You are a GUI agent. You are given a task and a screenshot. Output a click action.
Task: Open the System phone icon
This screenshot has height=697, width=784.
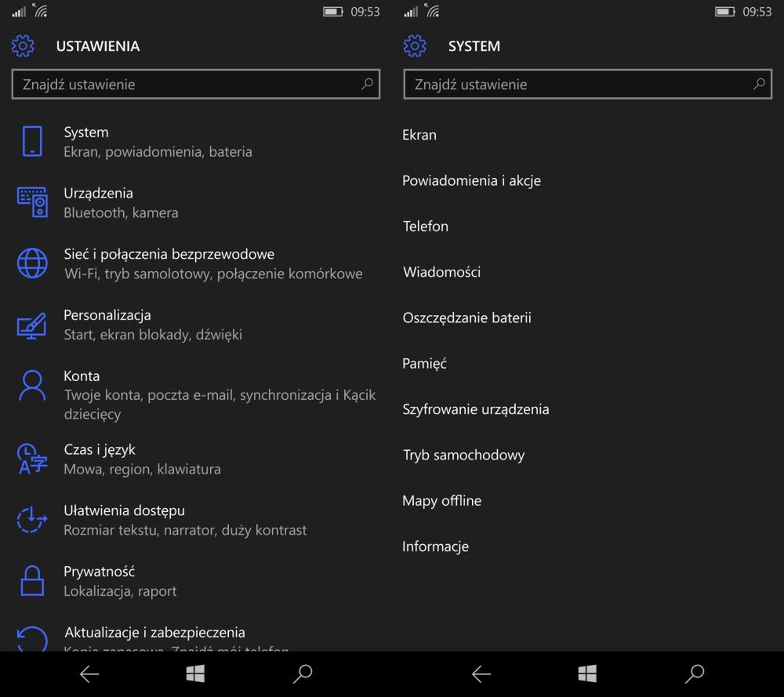32,141
